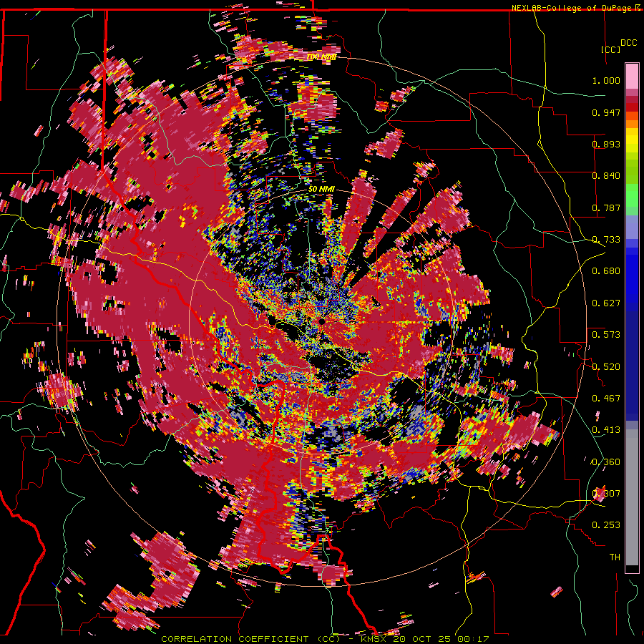Click the DCC product label

click(628, 43)
